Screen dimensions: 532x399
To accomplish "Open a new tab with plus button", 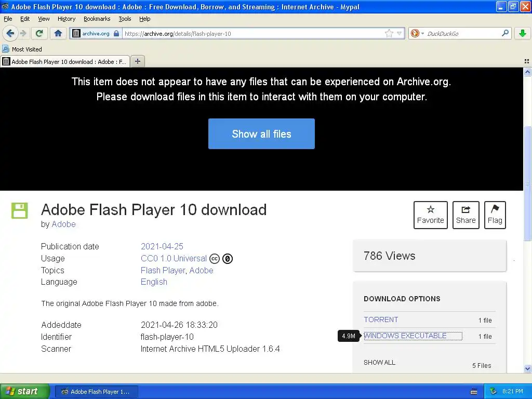I will point(137,61).
